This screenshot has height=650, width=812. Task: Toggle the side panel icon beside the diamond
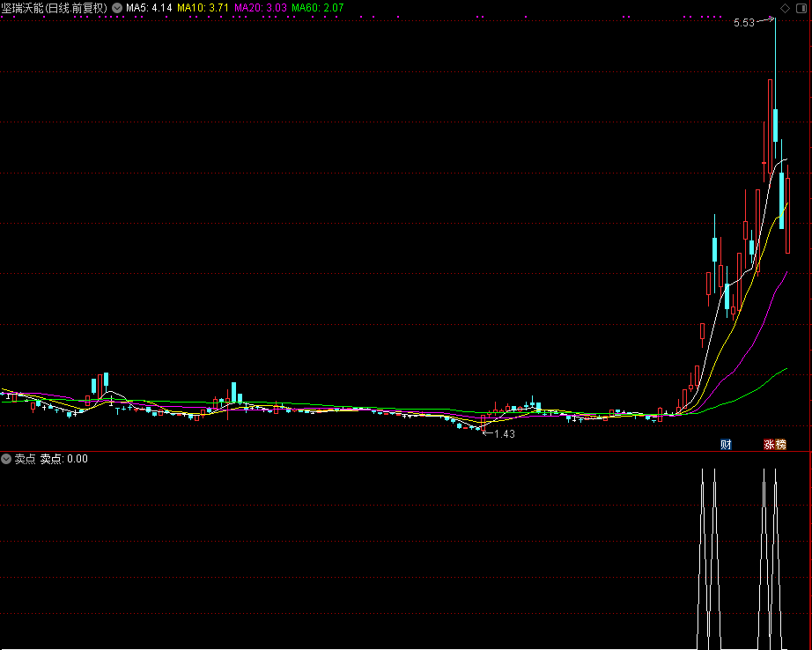(x=801, y=8)
